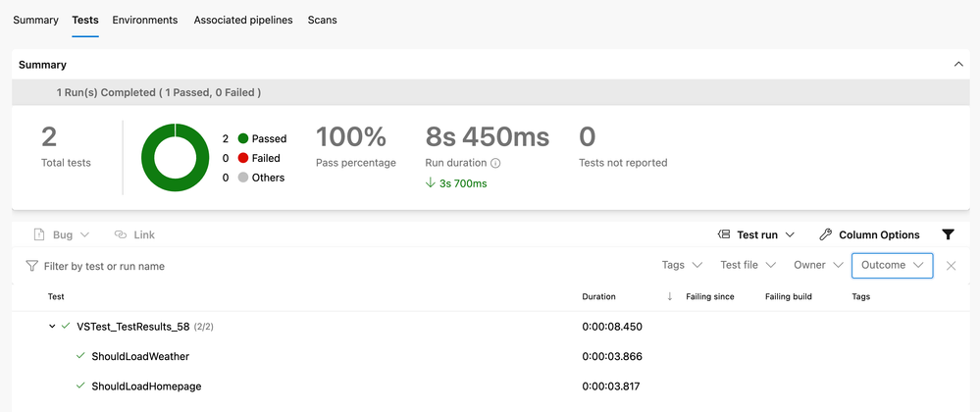Switch to the Environments tab
This screenshot has width=980, height=412.
[145, 20]
